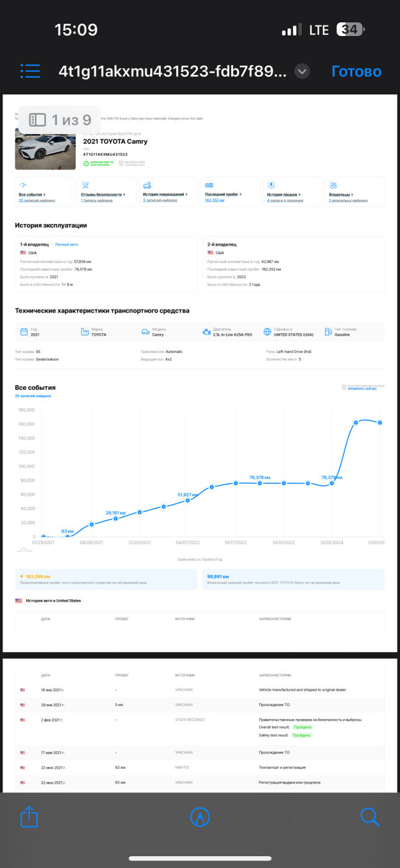This screenshot has width=400, height=868.
Task: Click the fuel pump icon beside 'Тип топлива'
Action: pos(329,332)
